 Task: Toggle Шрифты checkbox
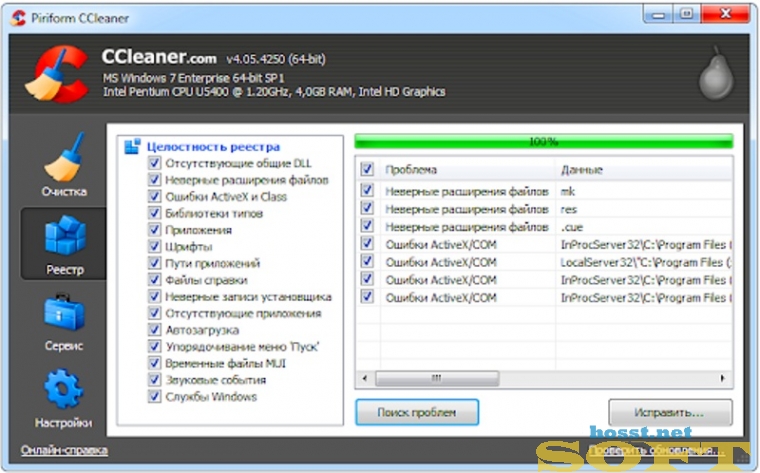(154, 246)
